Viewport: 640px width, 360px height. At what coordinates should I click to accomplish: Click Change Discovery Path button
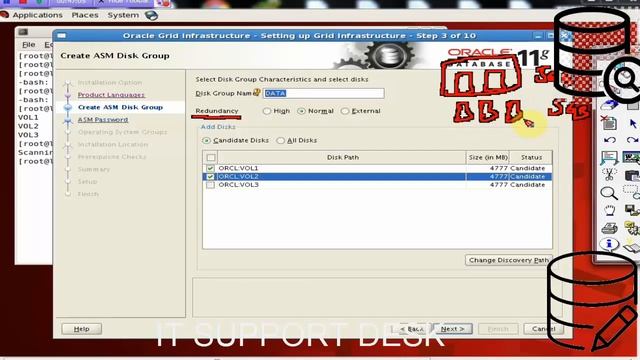(509, 260)
